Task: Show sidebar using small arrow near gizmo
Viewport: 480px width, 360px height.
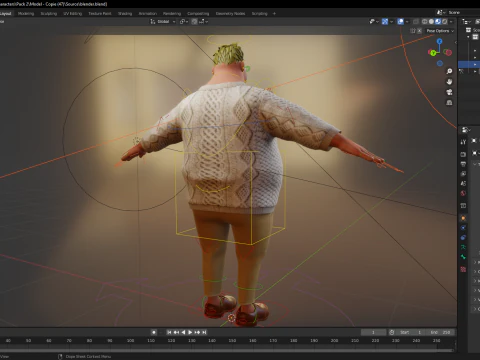Action: (x=455, y=43)
